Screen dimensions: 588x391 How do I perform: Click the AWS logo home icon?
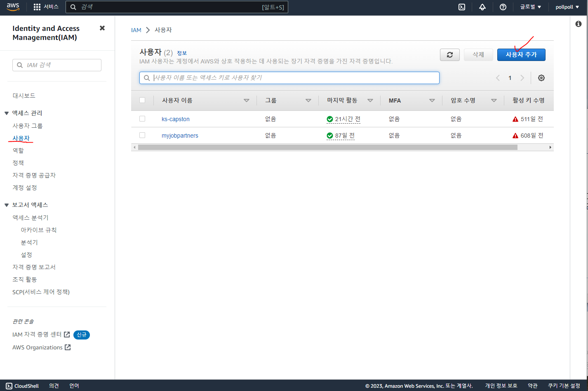13,7
